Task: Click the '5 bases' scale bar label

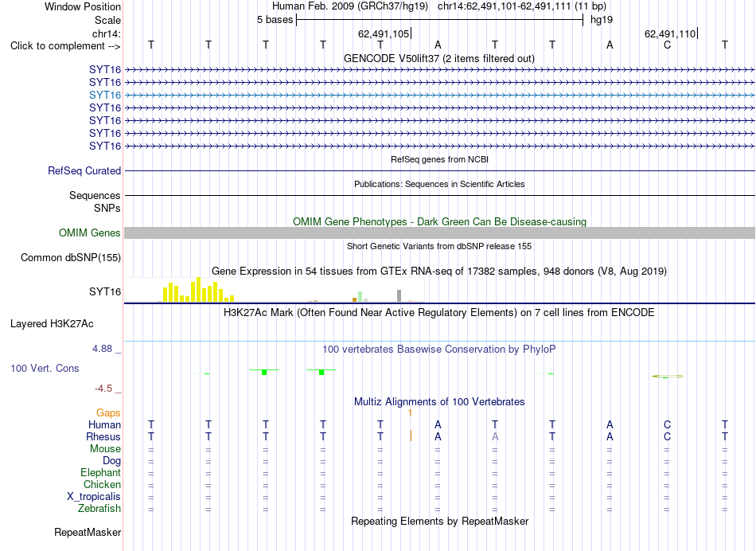Action: (275, 20)
